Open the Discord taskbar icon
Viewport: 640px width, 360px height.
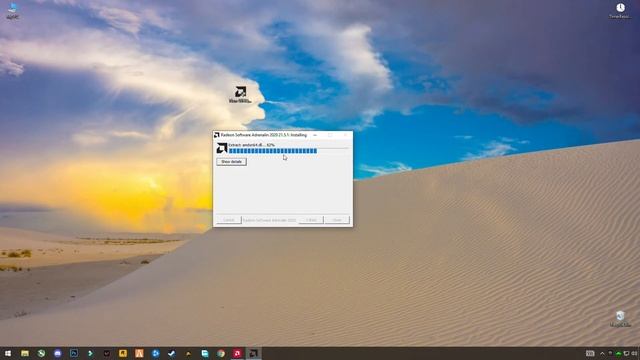[58, 353]
